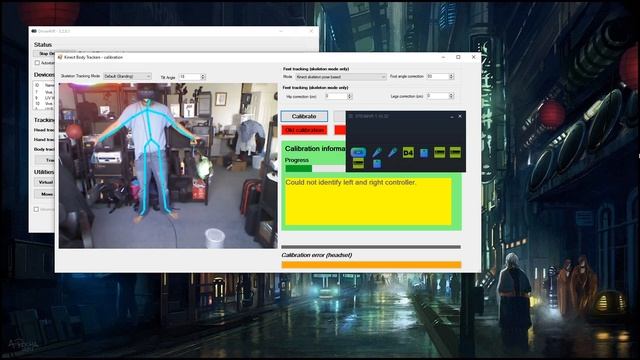
Task: Click the blue base station icon beside D4
Action: pos(424,153)
